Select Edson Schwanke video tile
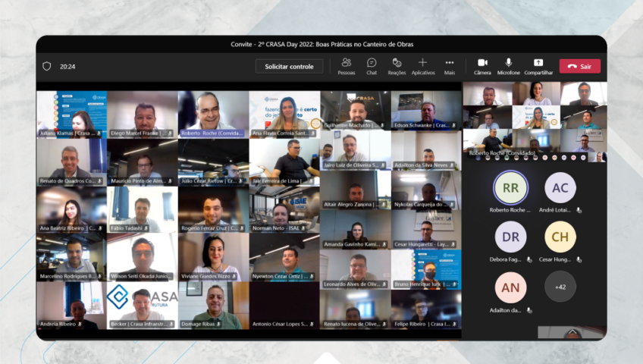The height and width of the screenshot is (364, 643). (x=426, y=110)
